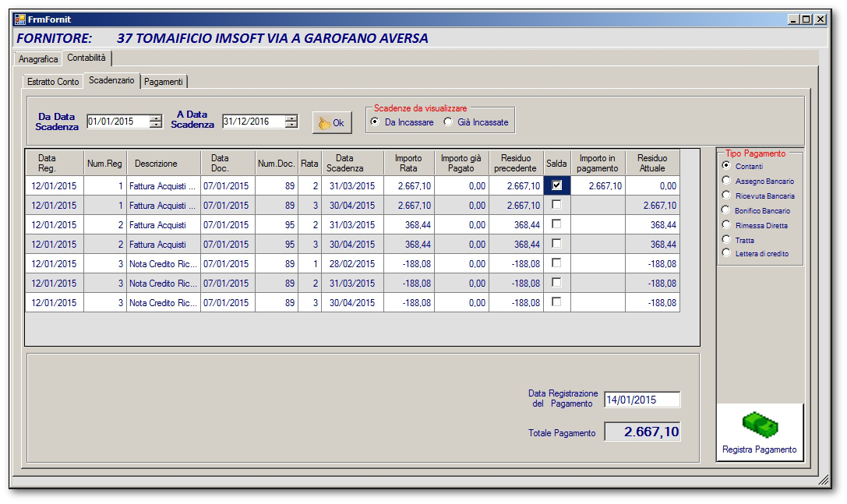847x504 pixels.
Task: Select the Scadenzario tab
Action: (111, 80)
